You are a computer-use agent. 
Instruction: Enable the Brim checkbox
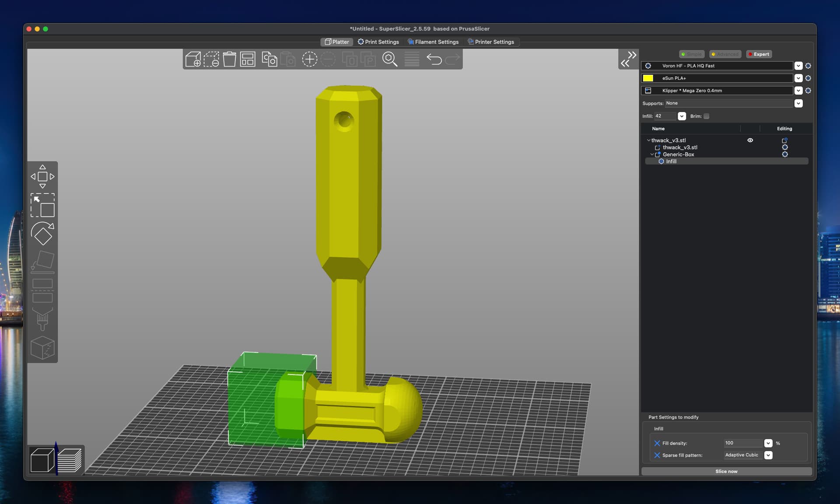click(706, 116)
